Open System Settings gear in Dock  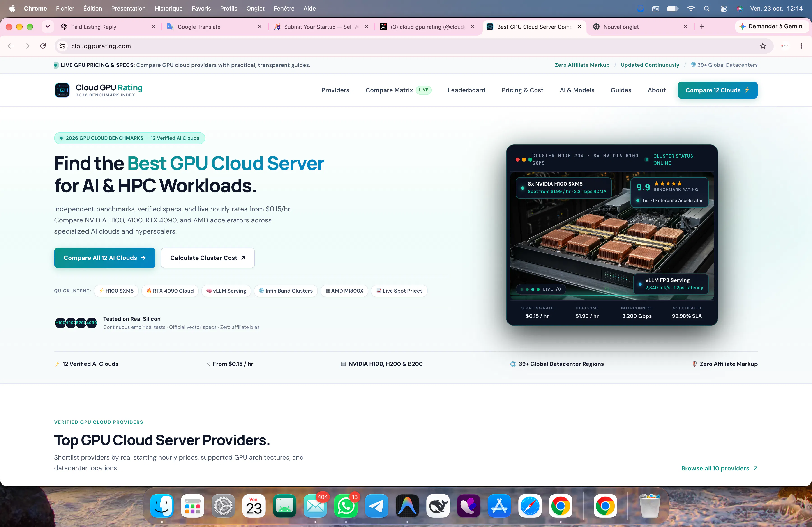coord(223,506)
